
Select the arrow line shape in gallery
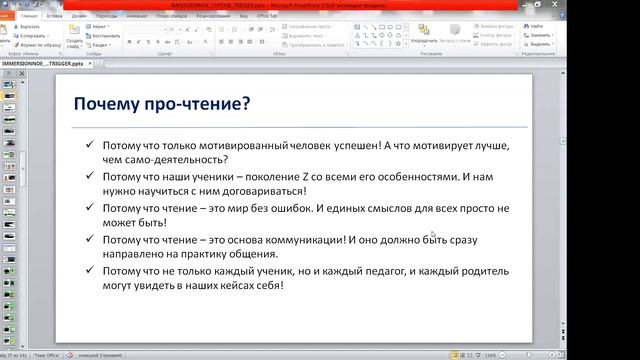pos(374,27)
